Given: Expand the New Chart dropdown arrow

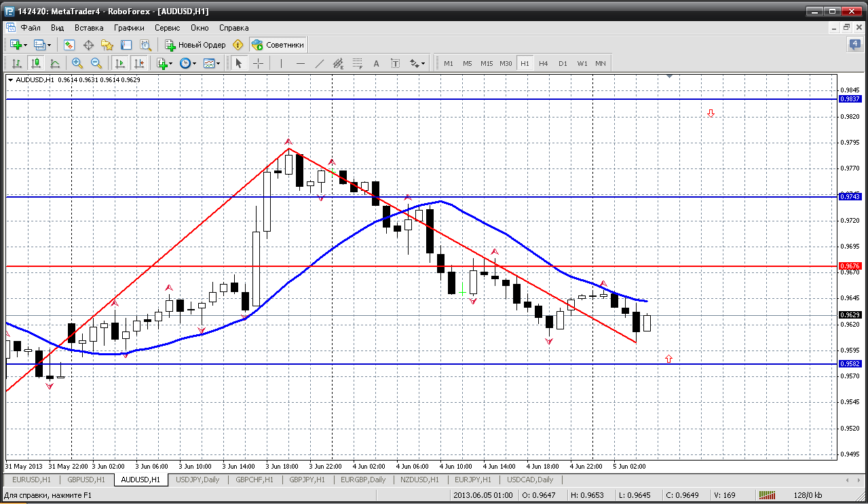Looking at the screenshot, I should click(26, 45).
